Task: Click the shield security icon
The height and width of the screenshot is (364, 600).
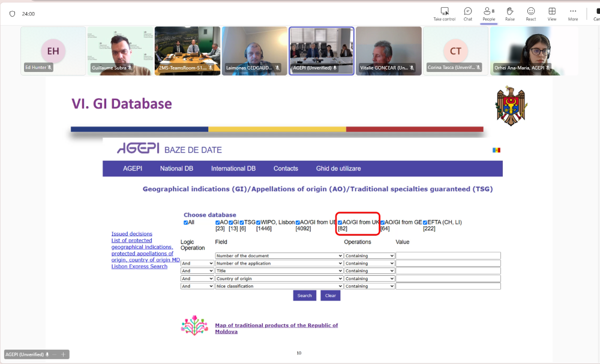Action: [x=12, y=13]
